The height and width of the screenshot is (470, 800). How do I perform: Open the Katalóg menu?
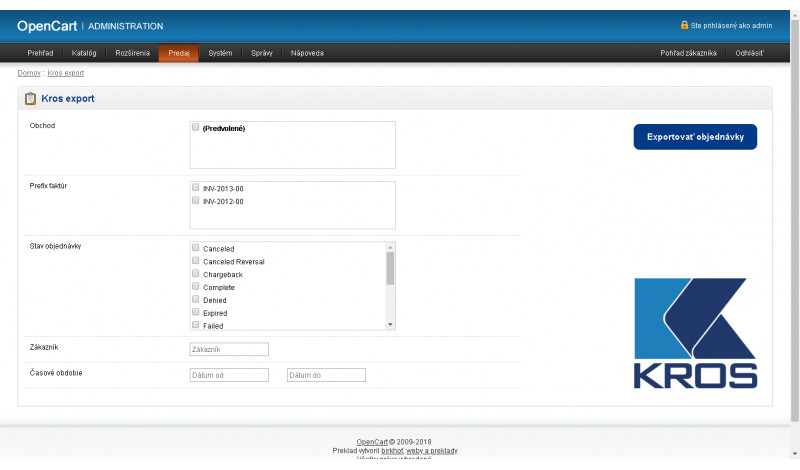(x=84, y=53)
